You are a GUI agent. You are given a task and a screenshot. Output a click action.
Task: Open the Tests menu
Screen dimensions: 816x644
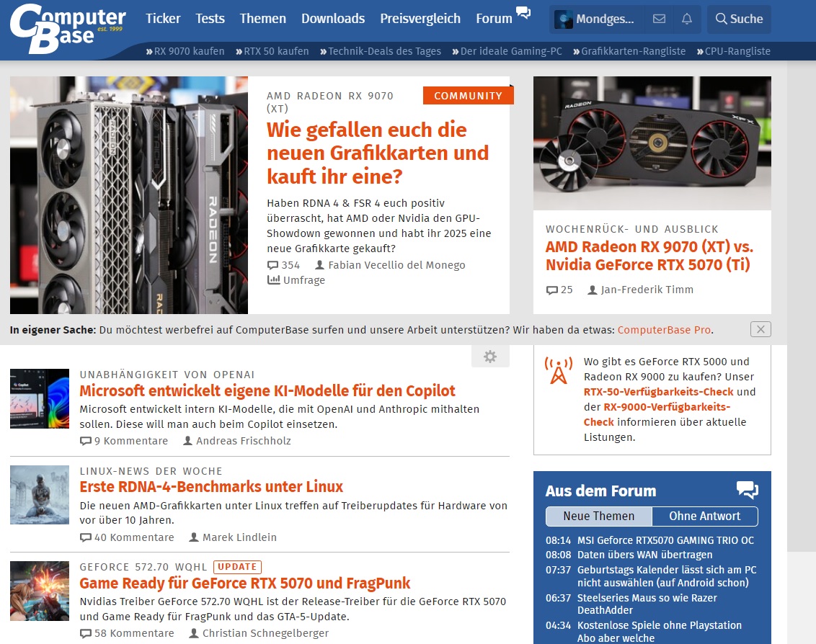pyautogui.click(x=210, y=19)
